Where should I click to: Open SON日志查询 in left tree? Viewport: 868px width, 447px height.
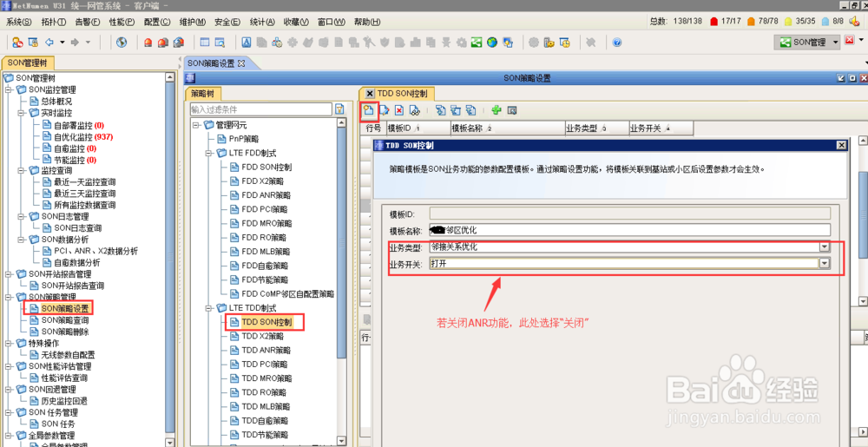click(77, 228)
